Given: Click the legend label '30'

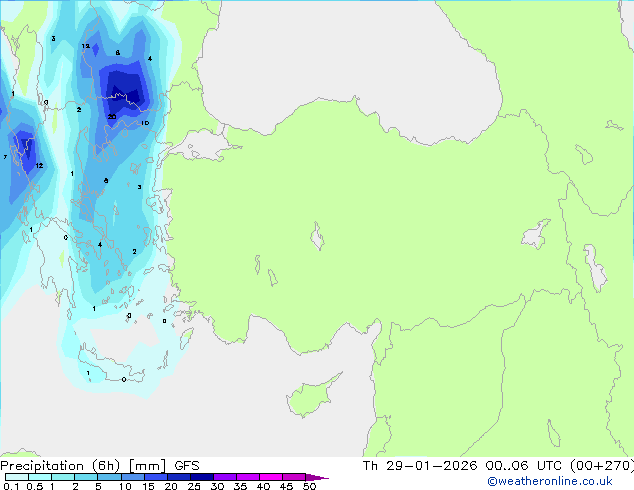Looking at the screenshot, I should (217, 486).
